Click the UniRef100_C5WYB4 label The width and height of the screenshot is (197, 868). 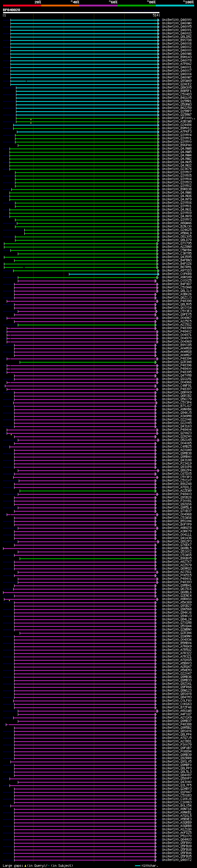[x=177, y=250]
